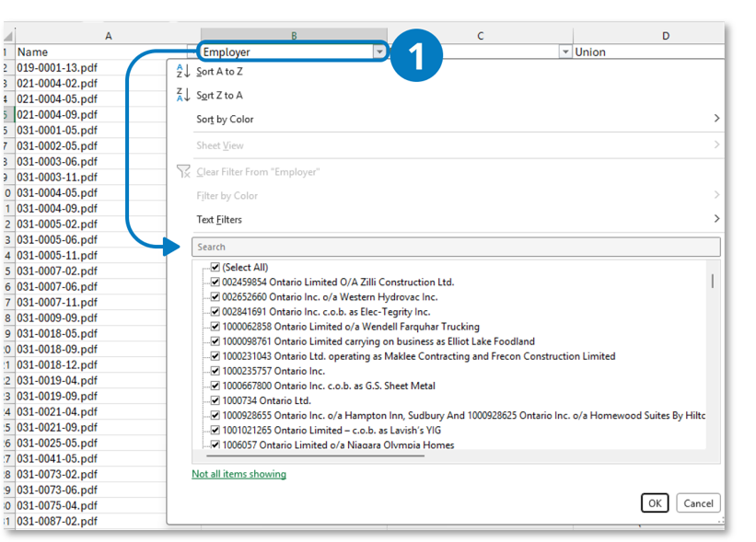Screen dimensions: 756x542
Task: Uncheck the 1000235757 Ontario Inc. checkbox
Action: 215,371
